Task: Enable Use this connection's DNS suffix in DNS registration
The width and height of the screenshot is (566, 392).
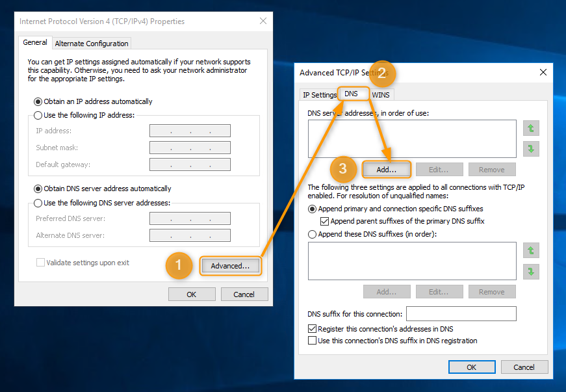Action: (312, 340)
